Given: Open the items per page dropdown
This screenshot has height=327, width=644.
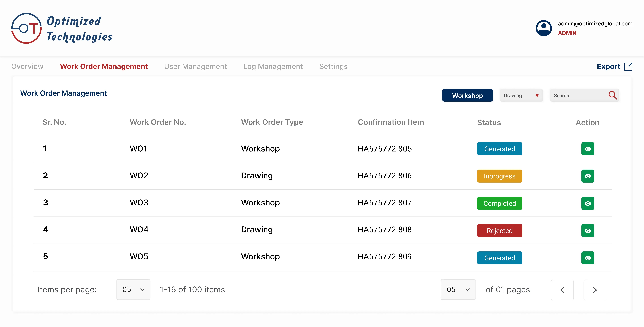Looking at the screenshot, I should pyautogui.click(x=133, y=290).
